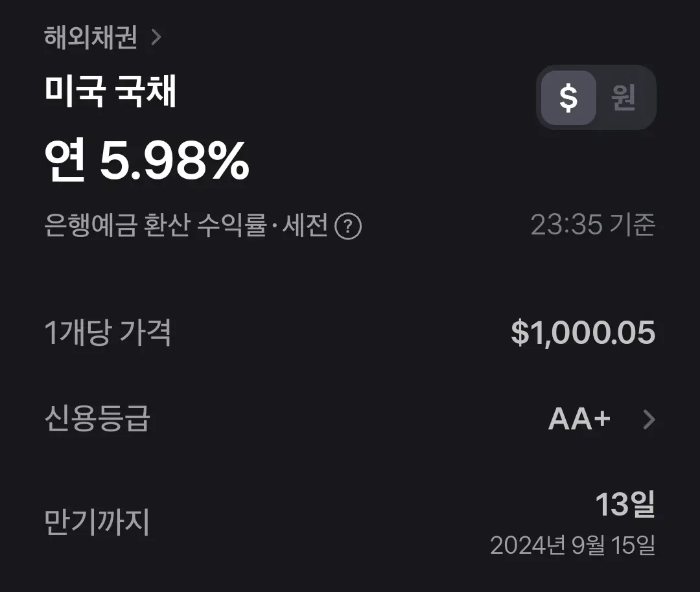The height and width of the screenshot is (592, 700).
Task: Toggle the currency selector pill
Action: pyautogui.click(x=596, y=98)
